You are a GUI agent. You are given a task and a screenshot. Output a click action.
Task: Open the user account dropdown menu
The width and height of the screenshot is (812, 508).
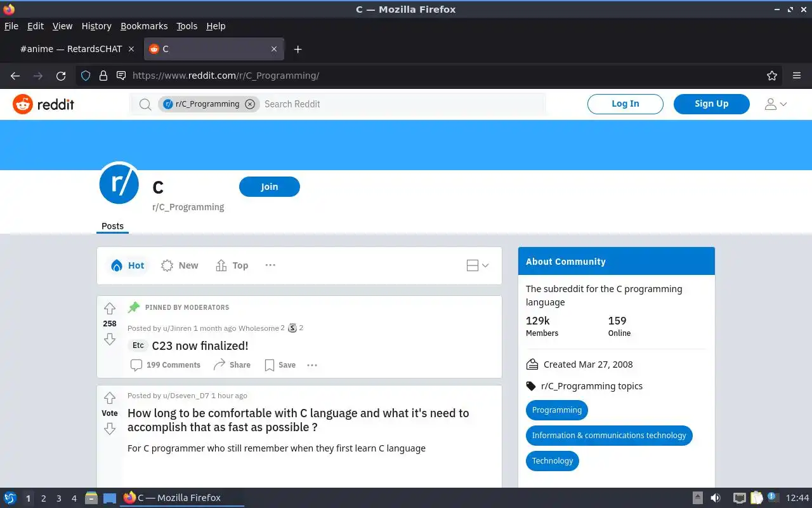tap(776, 104)
